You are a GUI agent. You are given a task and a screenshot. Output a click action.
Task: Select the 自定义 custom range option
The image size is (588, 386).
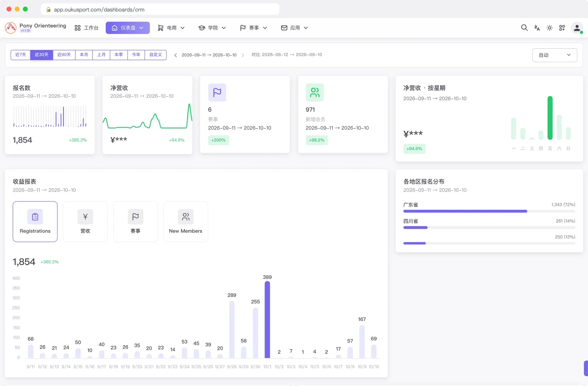pyautogui.click(x=156, y=55)
